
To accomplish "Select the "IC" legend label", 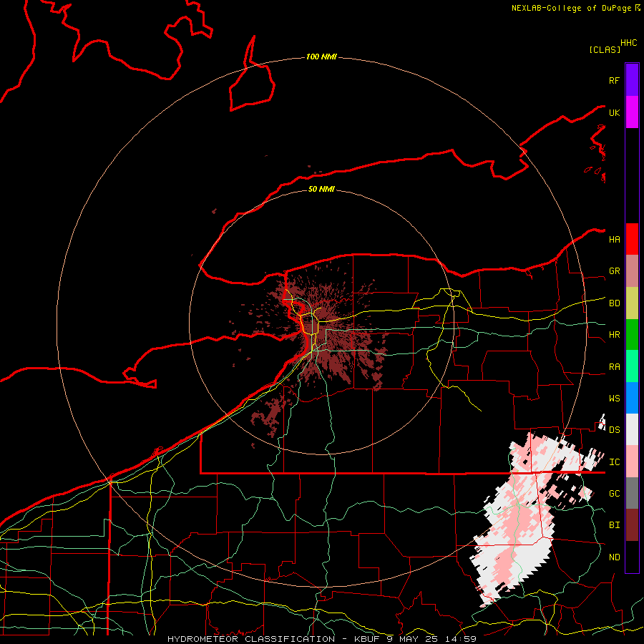I will [x=614, y=462].
